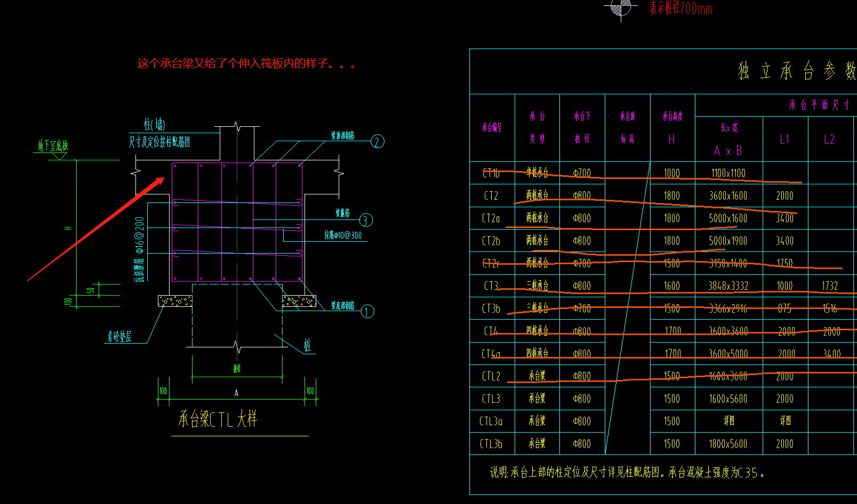Viewport: 857px width, 504px height.
Task: Select the 5000x1600 size cell
Action: point(728,218)
